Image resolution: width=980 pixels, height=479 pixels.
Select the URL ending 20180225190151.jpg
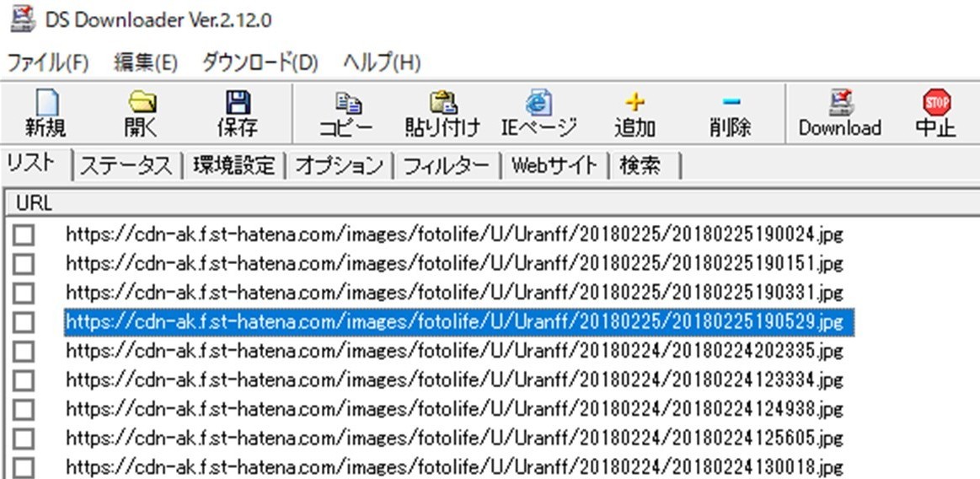454,264
